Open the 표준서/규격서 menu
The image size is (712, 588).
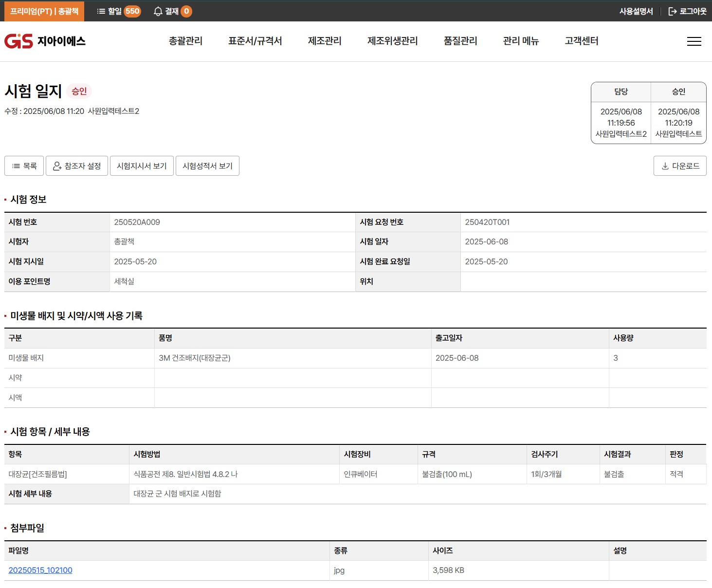tap(255, 41)
